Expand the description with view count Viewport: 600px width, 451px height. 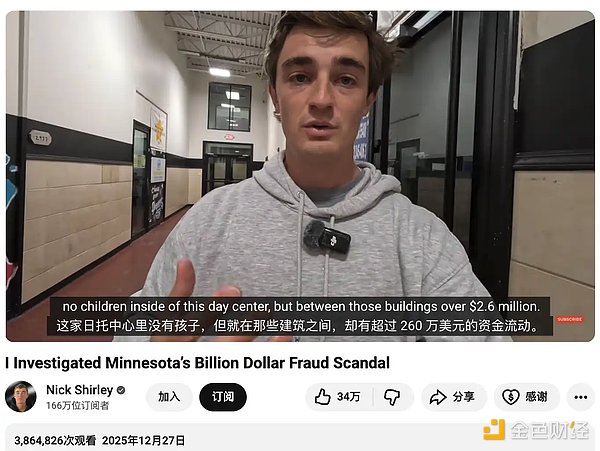coord(300,437)
